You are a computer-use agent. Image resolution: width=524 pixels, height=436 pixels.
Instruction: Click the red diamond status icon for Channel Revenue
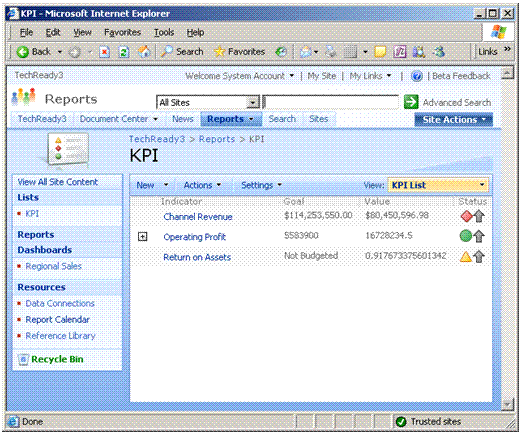click(466, 216)
